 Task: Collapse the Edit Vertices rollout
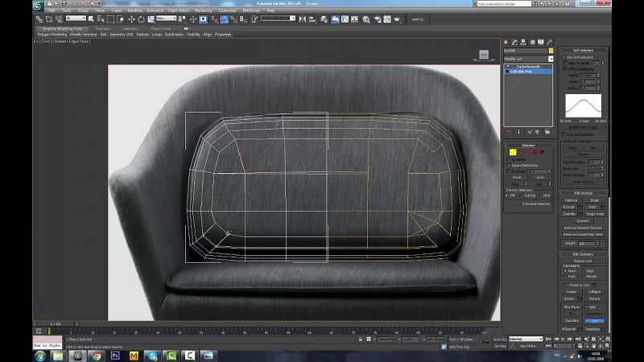(x=583, y=193)
